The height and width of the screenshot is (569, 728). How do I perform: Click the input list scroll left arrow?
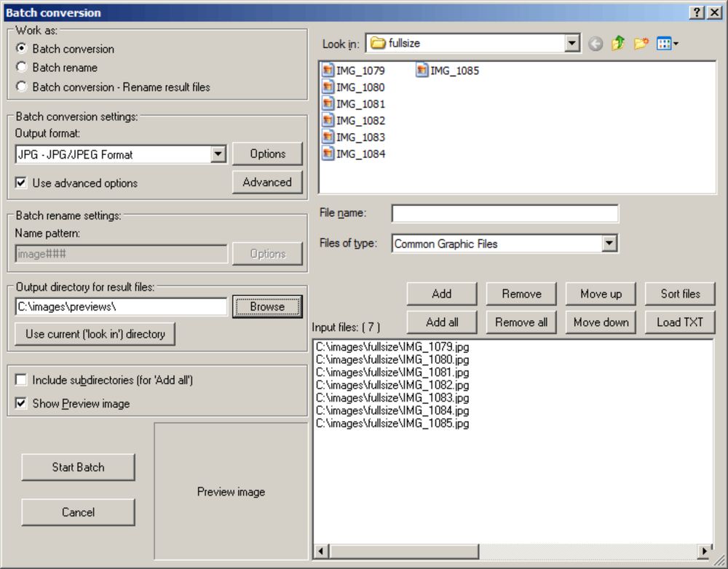321,551
